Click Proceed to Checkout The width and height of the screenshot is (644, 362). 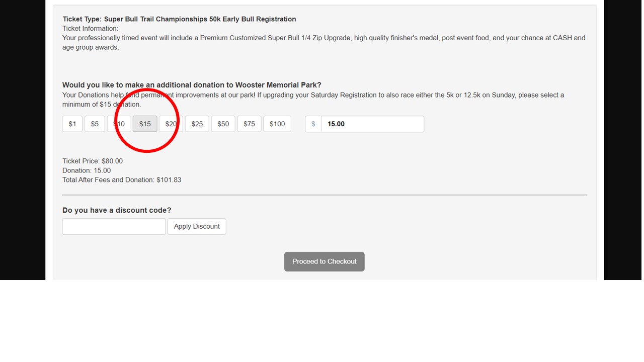point(324,261)
